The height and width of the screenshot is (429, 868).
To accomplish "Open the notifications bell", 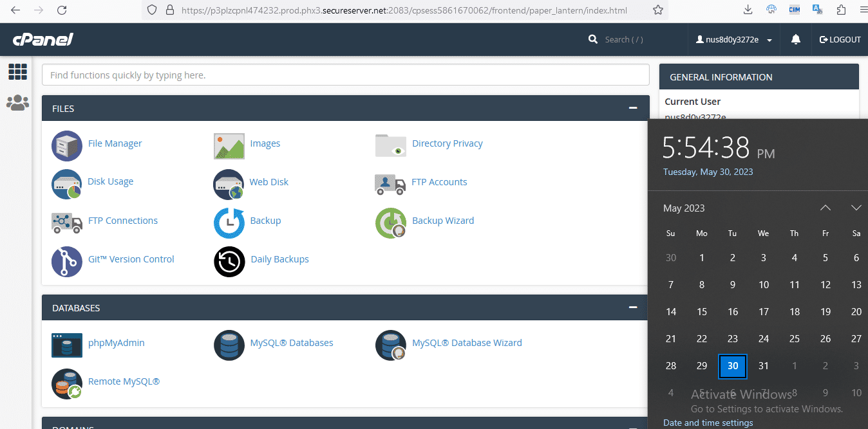I will click(796, 40).
